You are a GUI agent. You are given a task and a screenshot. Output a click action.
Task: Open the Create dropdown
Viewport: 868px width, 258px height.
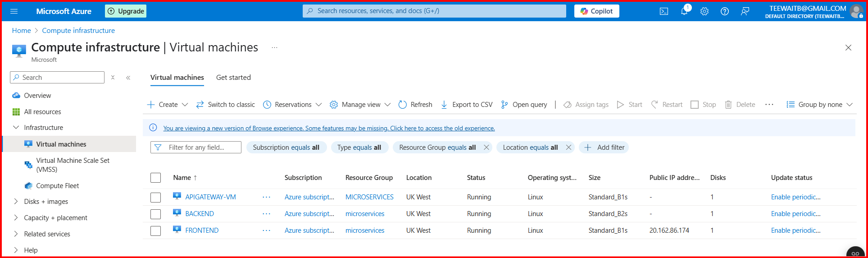168,105
